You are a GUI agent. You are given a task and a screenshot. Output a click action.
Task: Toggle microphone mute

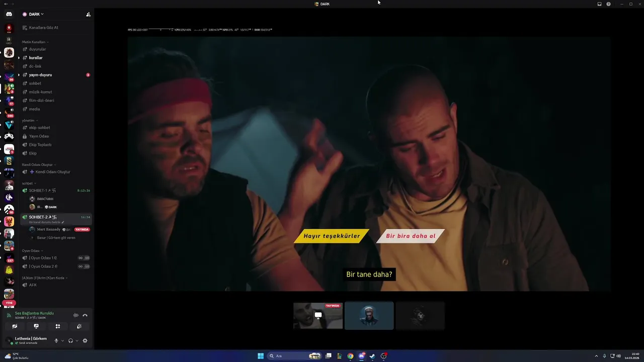click(x=56, y=340)
